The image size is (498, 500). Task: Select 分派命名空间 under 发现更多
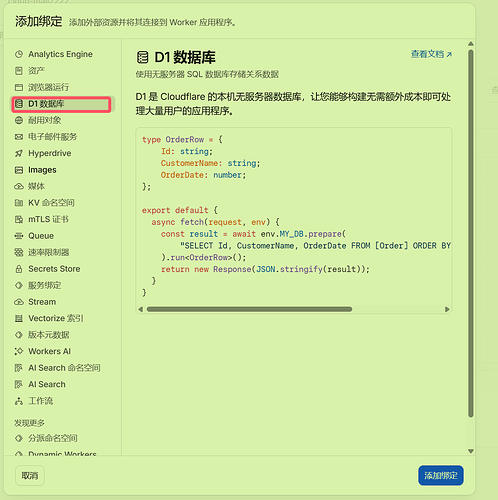63,438
